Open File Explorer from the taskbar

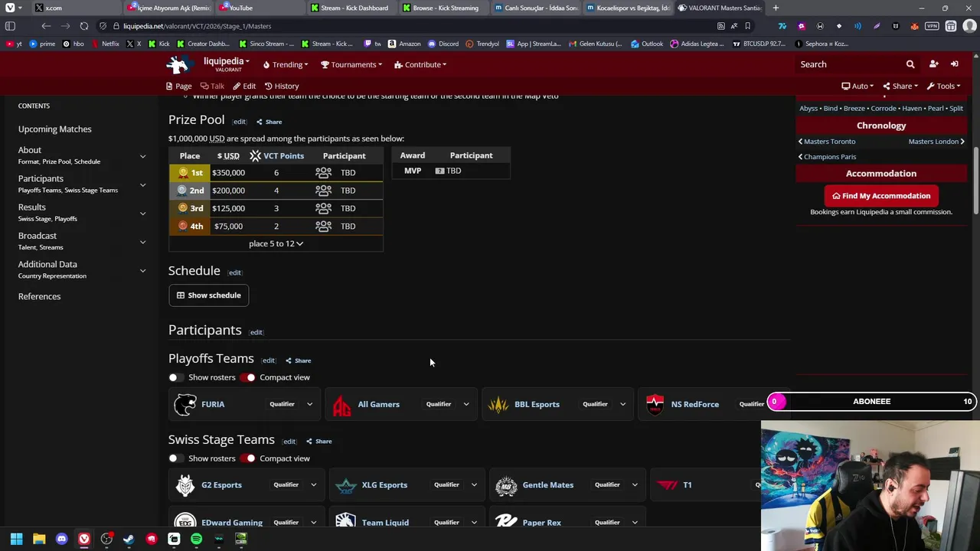click(x=39, y=540)
